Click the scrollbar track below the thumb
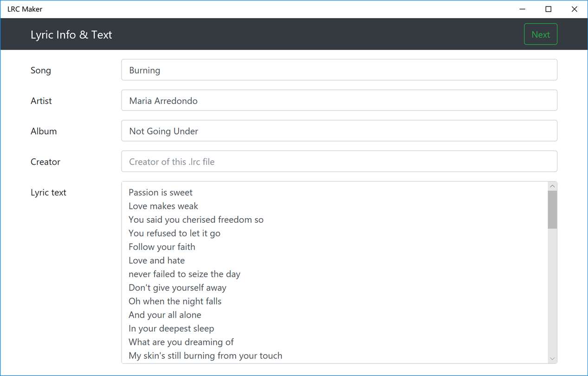Screen dimensions: 588x376 point(552,292)
